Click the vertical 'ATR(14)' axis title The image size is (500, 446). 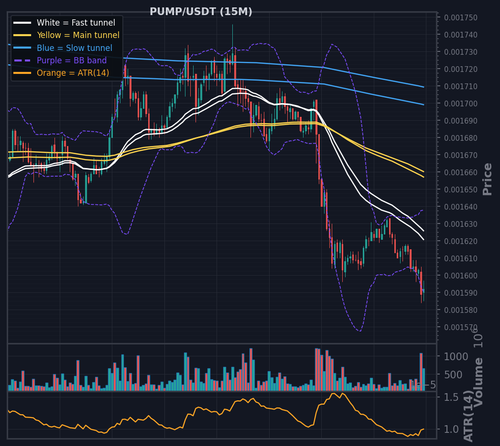468,416
